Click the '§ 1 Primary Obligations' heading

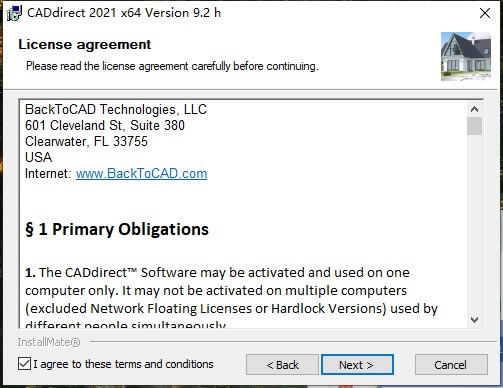[117, 230]
